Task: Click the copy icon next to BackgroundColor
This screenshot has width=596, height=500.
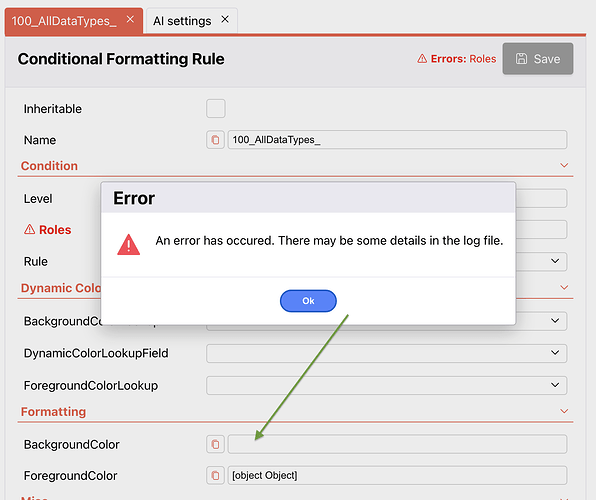Action: point(215,444)
